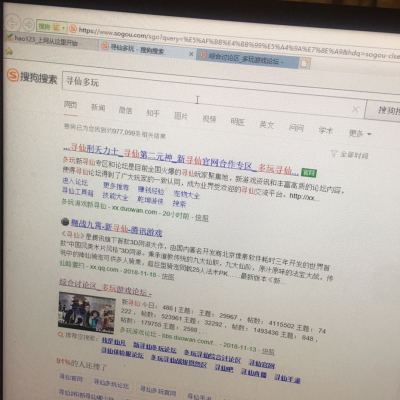Click the 搜狗搜索 search button

point(384,111)
